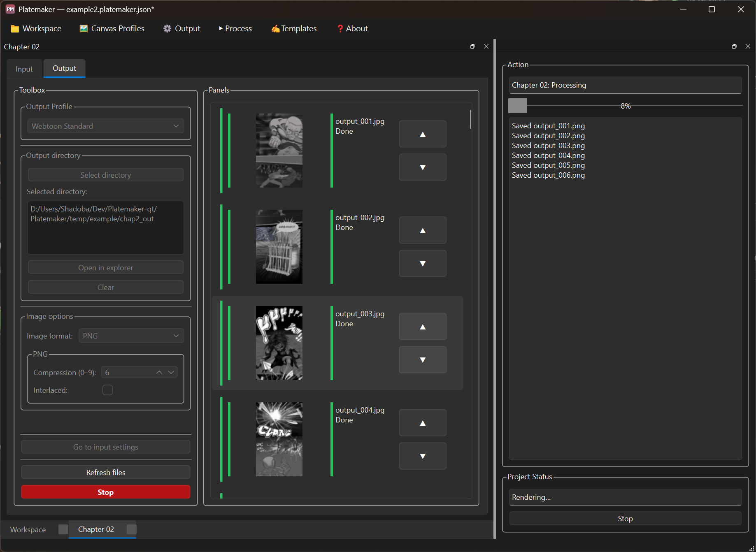Screen dimensions: 756x552
Task: Click Go to input settings
Action: (x=106, y=447)
